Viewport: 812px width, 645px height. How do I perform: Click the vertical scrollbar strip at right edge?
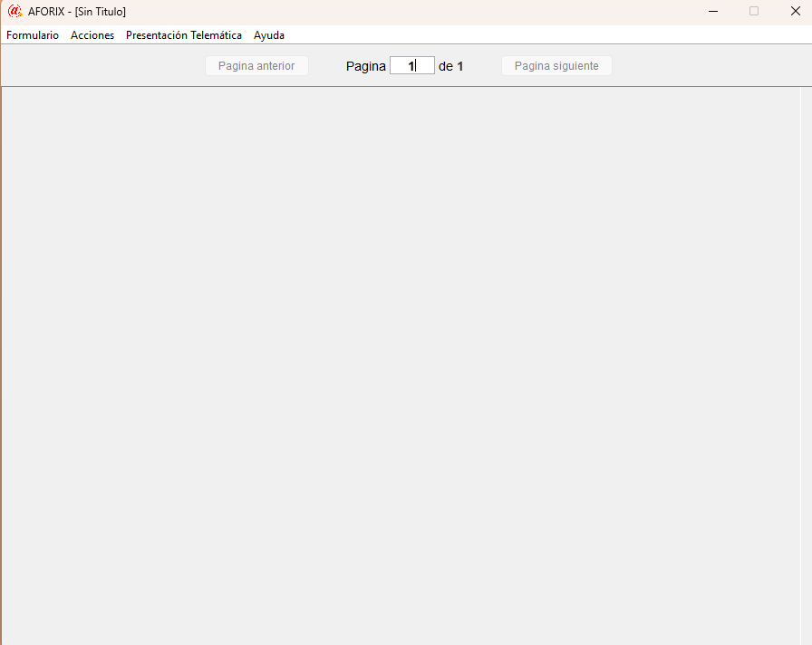tap(806, 362)
